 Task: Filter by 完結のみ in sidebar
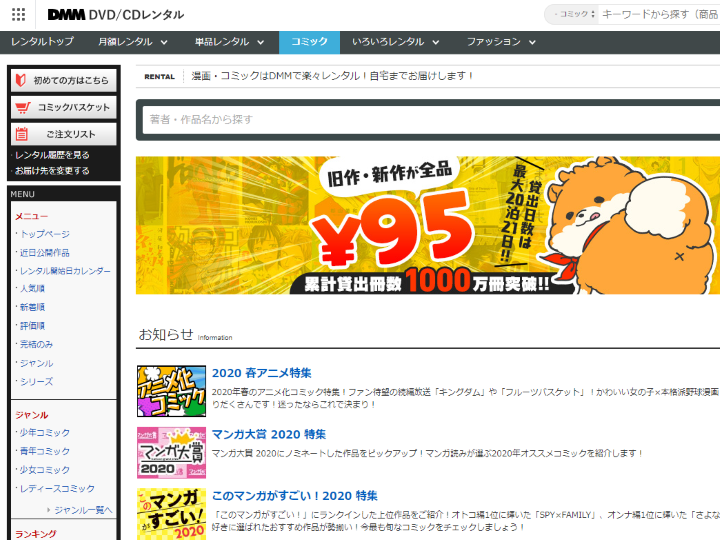click(x=36, y=344)
